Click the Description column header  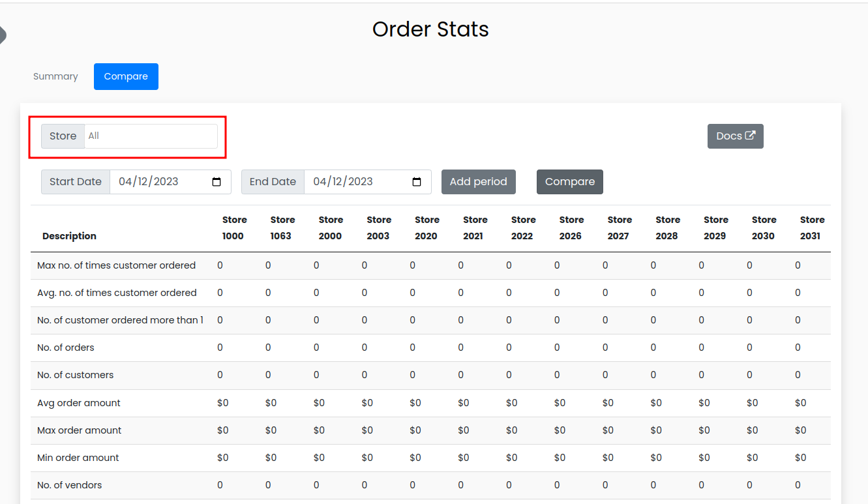69,236
